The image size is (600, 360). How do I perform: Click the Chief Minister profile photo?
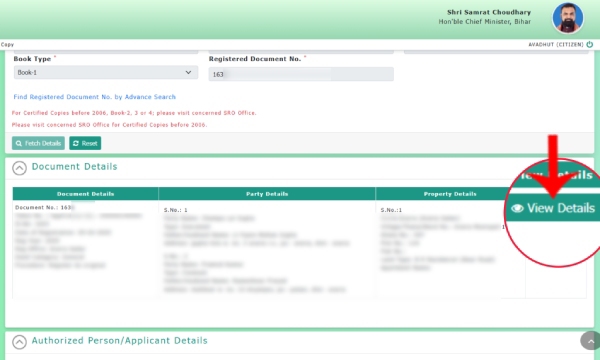click(568, 18)
